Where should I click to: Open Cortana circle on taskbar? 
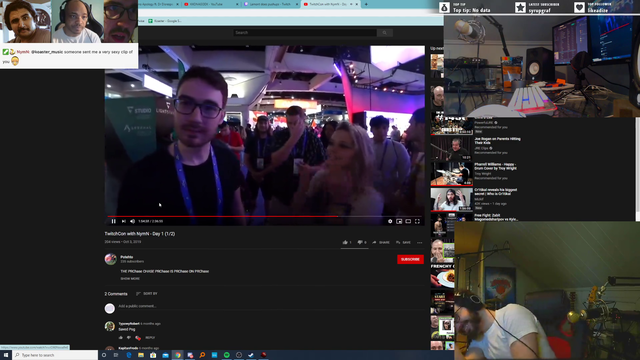coord(104,355)
